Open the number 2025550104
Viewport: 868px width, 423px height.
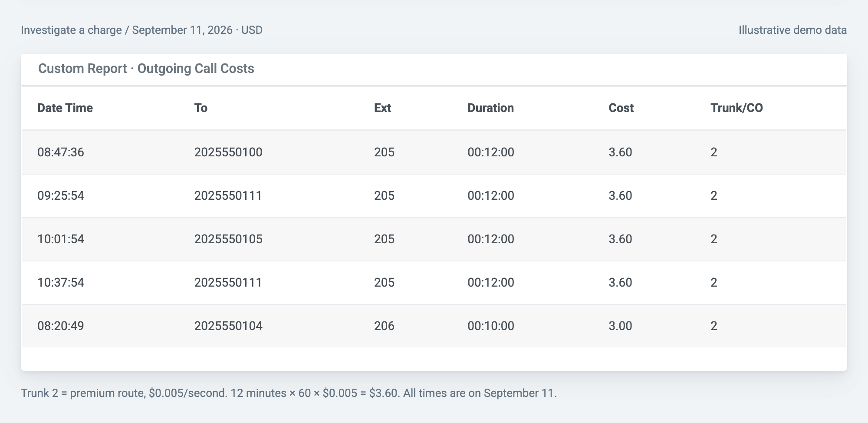[228, 326]
